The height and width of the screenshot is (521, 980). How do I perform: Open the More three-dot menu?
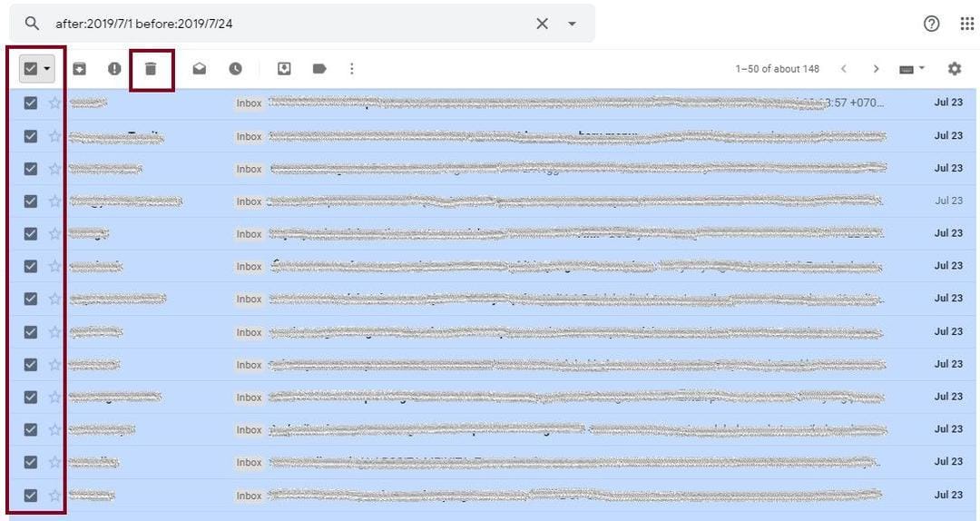click(x=352, y=69)
